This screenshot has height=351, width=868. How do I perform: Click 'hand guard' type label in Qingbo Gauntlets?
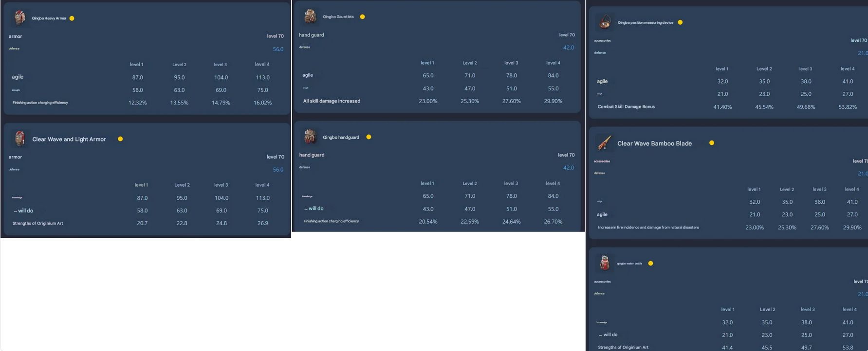point(312,35)
